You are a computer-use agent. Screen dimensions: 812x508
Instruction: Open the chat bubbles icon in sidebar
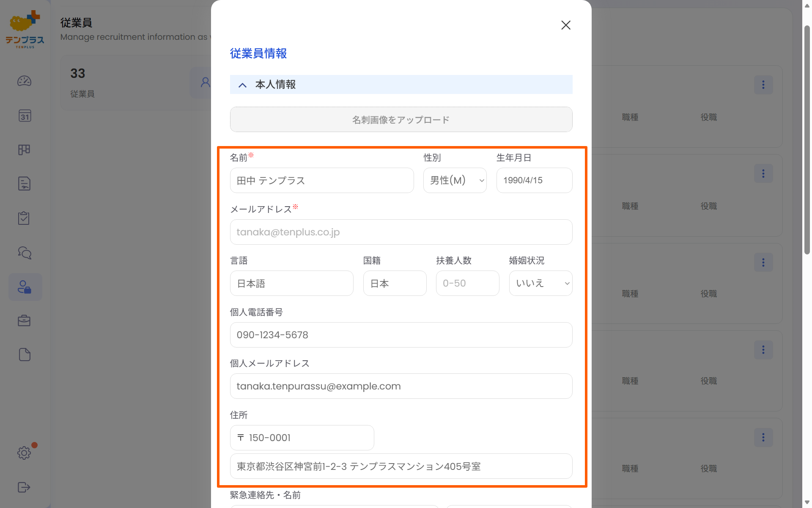[x=25, y=253]
